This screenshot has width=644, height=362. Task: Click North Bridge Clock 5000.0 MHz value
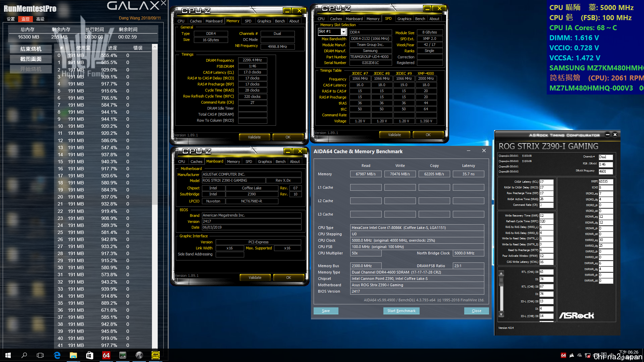pos(469,253)
